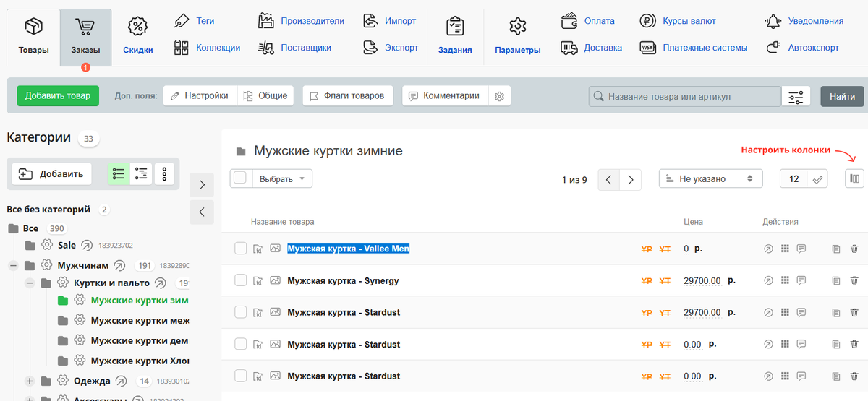
Task: Open the Задания tasks section
Action: [455, 38]
